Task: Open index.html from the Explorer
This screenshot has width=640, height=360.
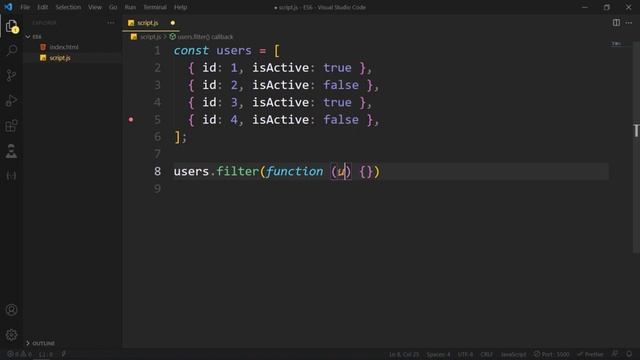Action: coord(64,47)
